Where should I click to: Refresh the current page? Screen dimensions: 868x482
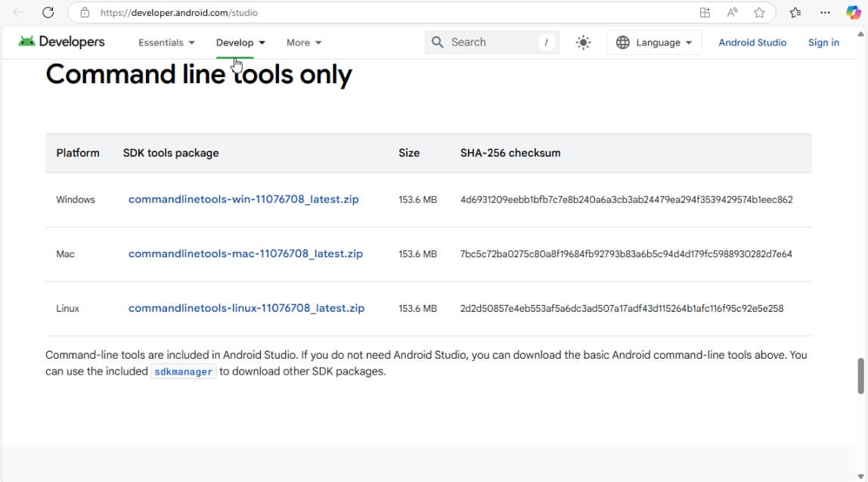[x=48, y=12]
